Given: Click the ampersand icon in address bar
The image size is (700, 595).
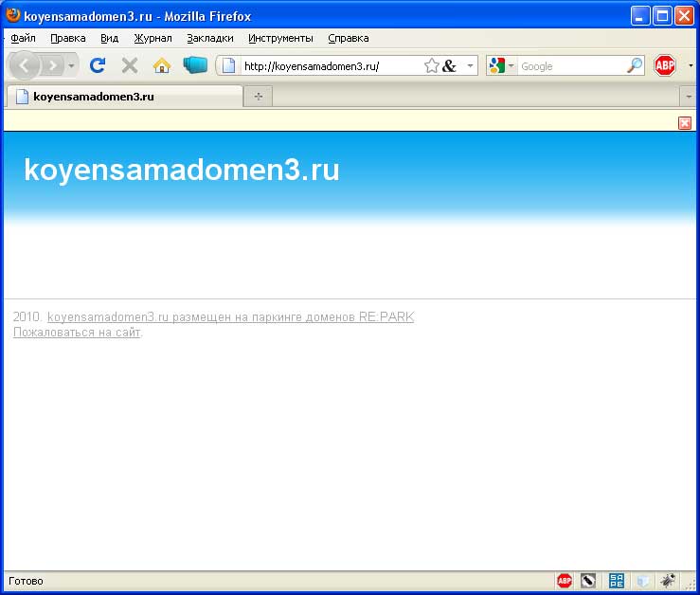Looking at the screenshot, I should click(x=449, y=66).
